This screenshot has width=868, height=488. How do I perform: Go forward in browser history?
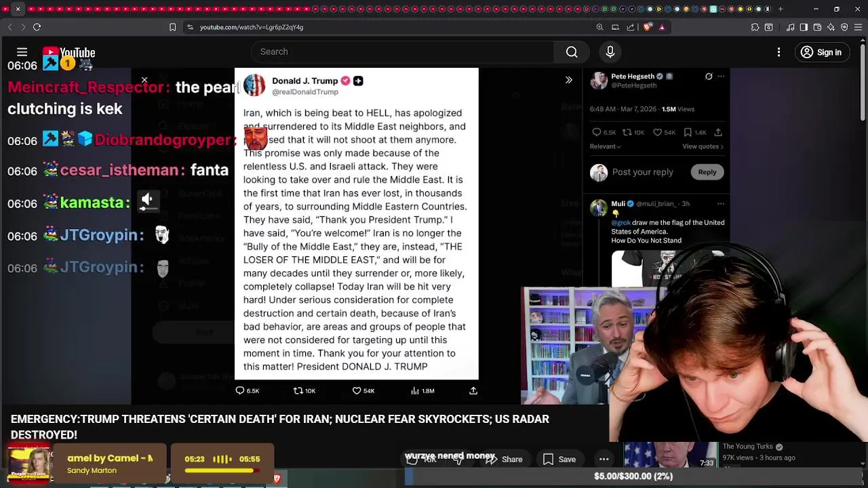click(23, 27)
